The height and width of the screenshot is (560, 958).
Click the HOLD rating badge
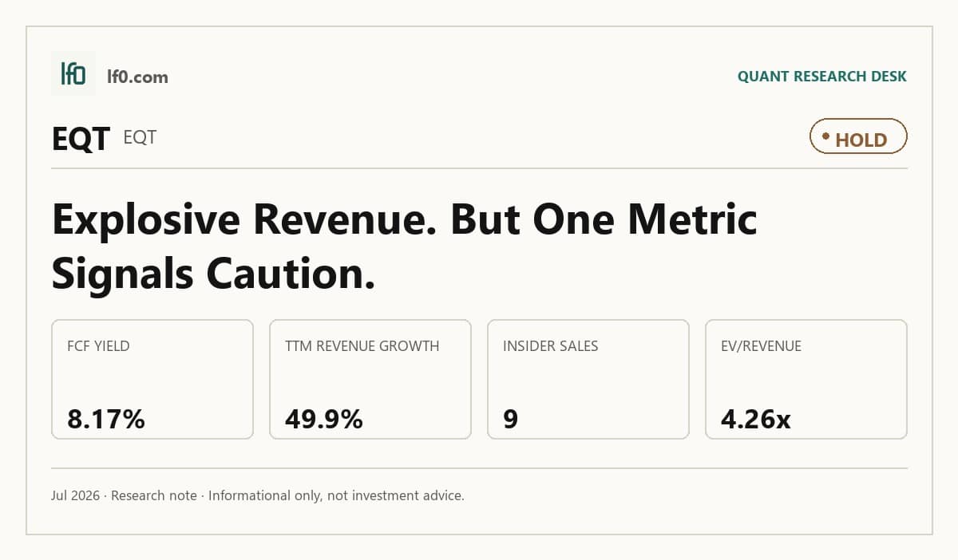(x=858, y=136)
